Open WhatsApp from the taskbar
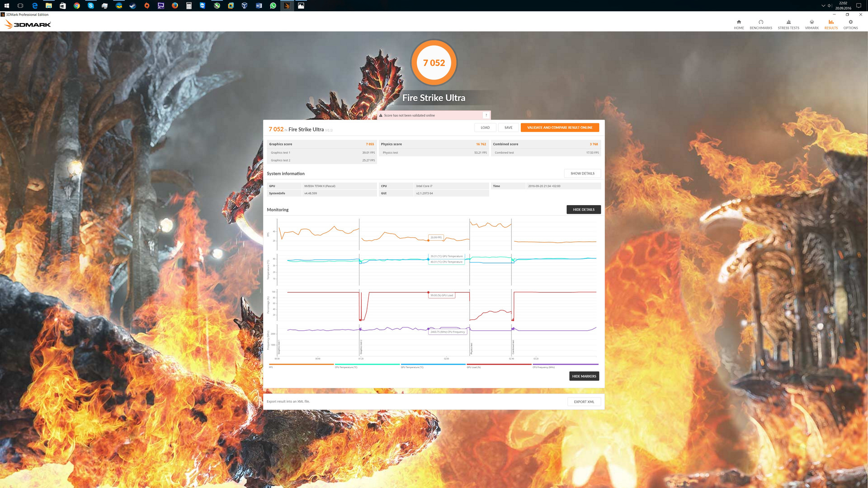 [x=273, y=6]
